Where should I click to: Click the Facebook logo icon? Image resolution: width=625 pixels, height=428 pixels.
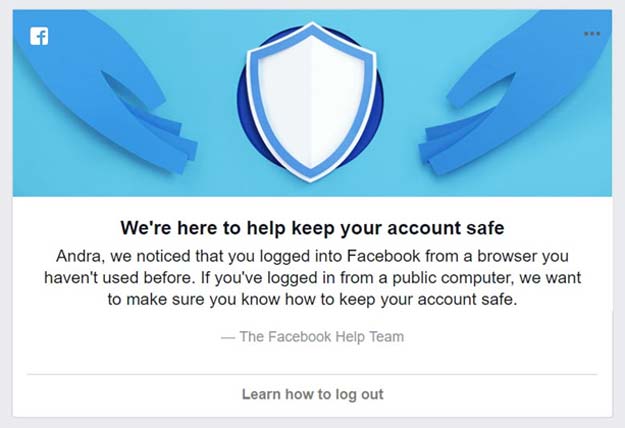click(39, 37)
